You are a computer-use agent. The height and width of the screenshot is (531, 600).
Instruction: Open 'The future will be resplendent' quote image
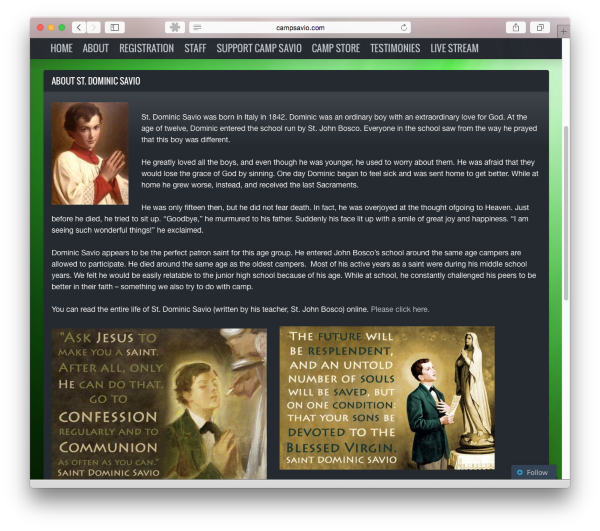click(x=387, y=398)
